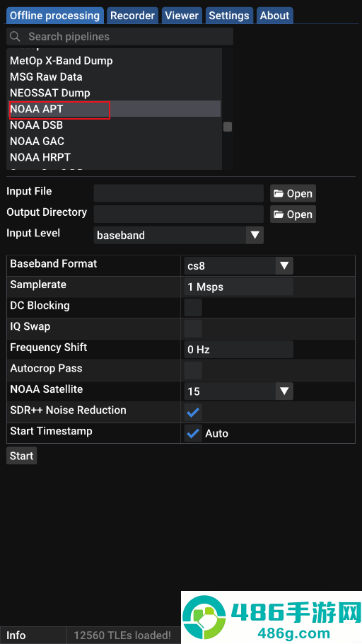Enable the IQ Swap checkbox
This screenshot has height=644, width=362.
pos(193,328)
